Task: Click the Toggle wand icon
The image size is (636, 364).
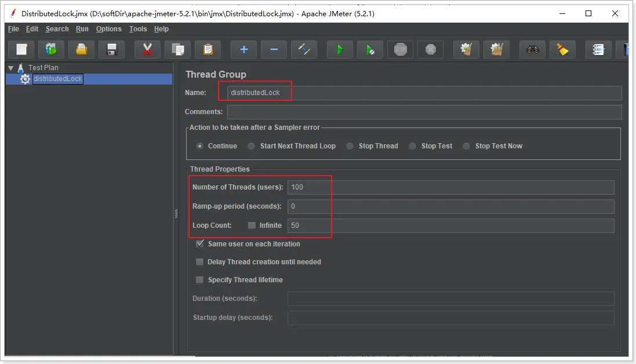Action: tap(304, 49)
